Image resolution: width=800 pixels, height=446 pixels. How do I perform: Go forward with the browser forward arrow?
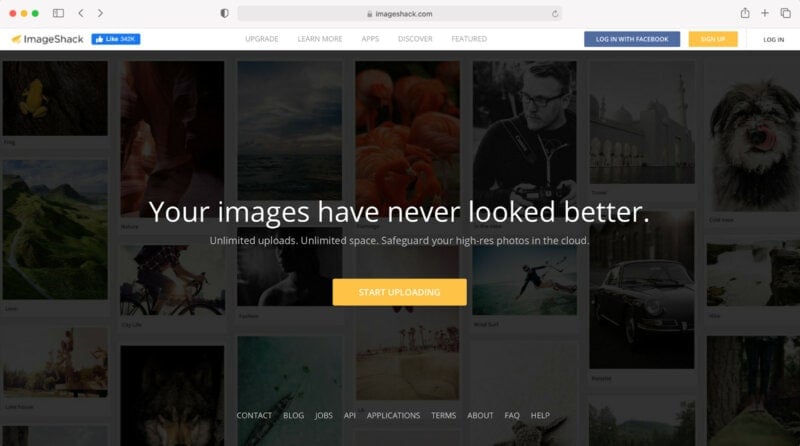click(100, 13)
